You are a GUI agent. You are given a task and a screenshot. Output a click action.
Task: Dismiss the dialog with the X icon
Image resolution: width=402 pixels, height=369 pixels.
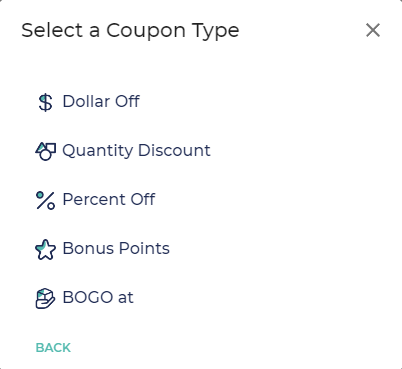coord(373,30)
